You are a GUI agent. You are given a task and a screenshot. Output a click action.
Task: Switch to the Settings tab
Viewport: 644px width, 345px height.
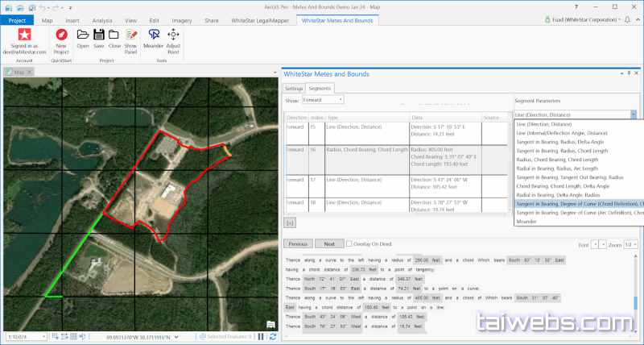pos(293,88)
